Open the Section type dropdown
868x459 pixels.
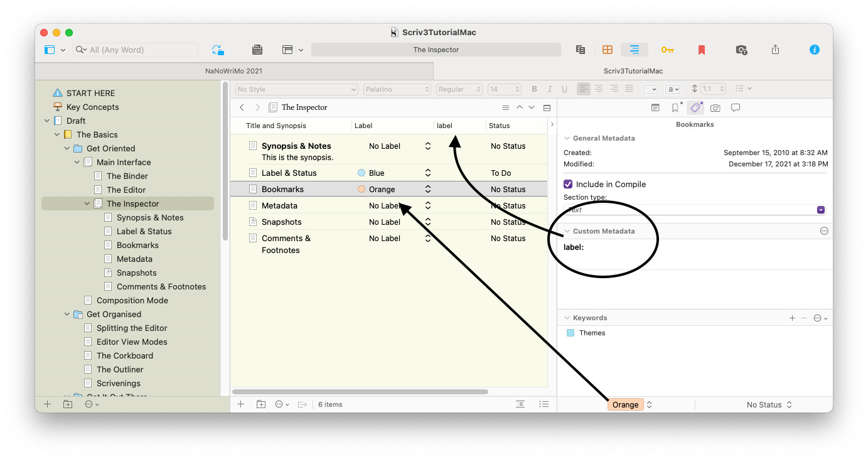click(695, 210)
